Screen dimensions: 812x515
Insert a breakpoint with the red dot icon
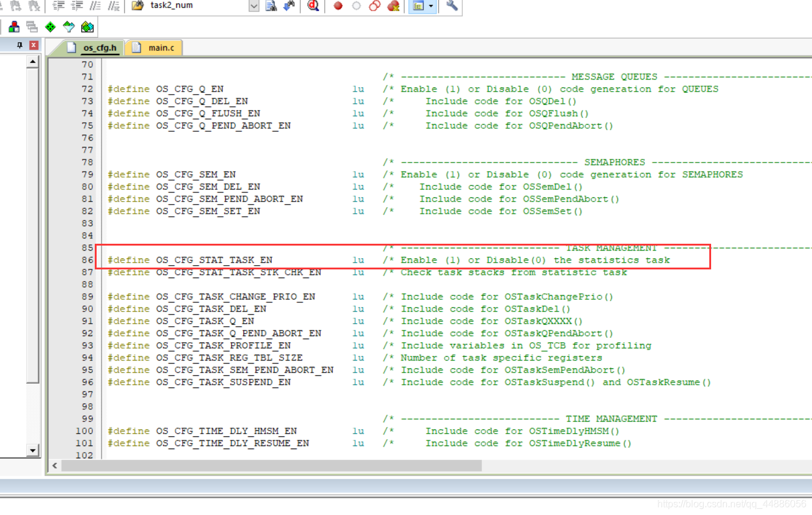coord(338,6)
